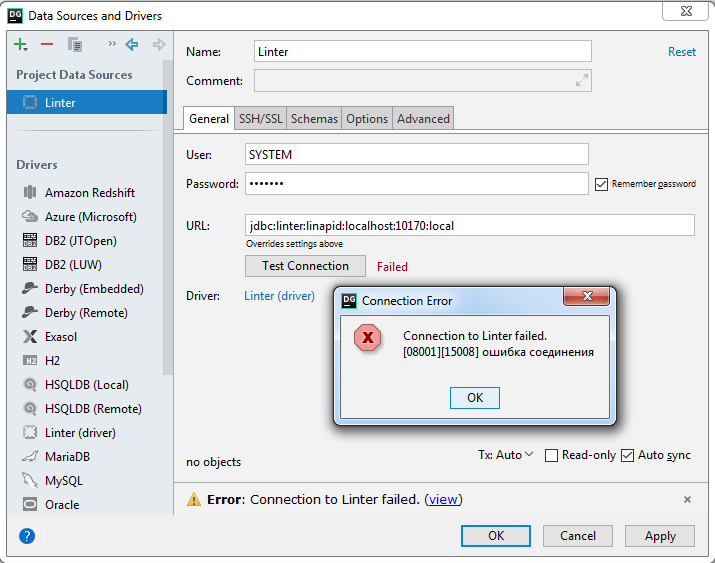Screen dimensions: 715x563
Task: Click the view link in the error message
Action: pyautogui.click(x=444, y=499)
